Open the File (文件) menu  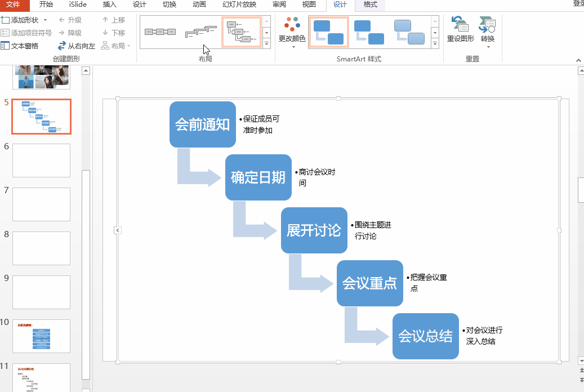pyautogui.click(x=14, y=6)
